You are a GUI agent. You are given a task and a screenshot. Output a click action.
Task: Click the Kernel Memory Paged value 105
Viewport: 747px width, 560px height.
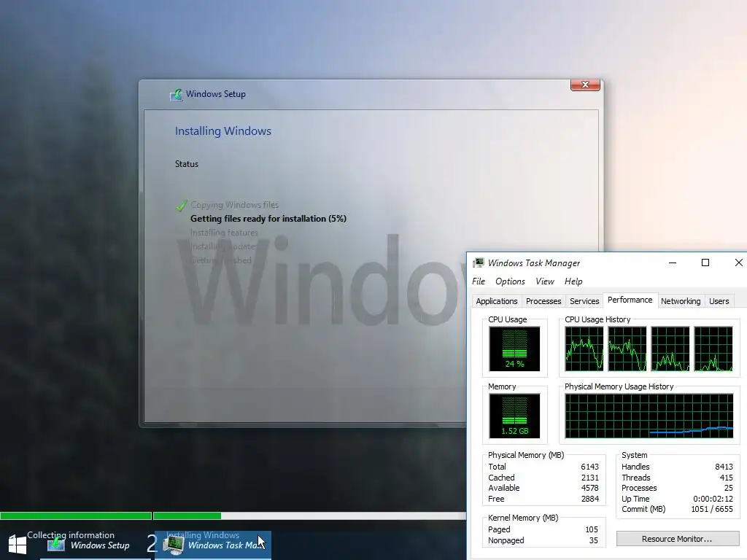pyautogui.click(x=592, y=529)
